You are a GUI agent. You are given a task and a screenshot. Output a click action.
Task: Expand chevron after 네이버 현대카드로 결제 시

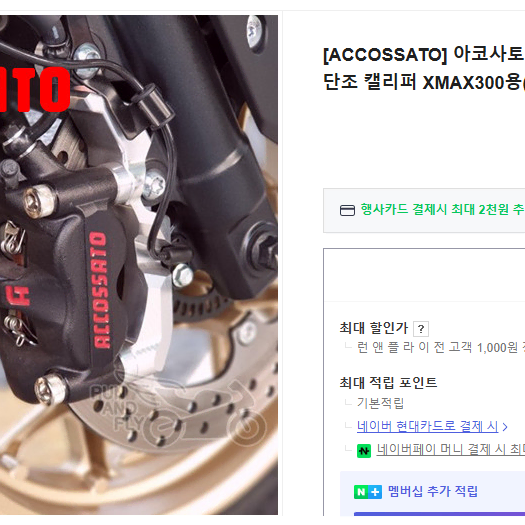505,427
